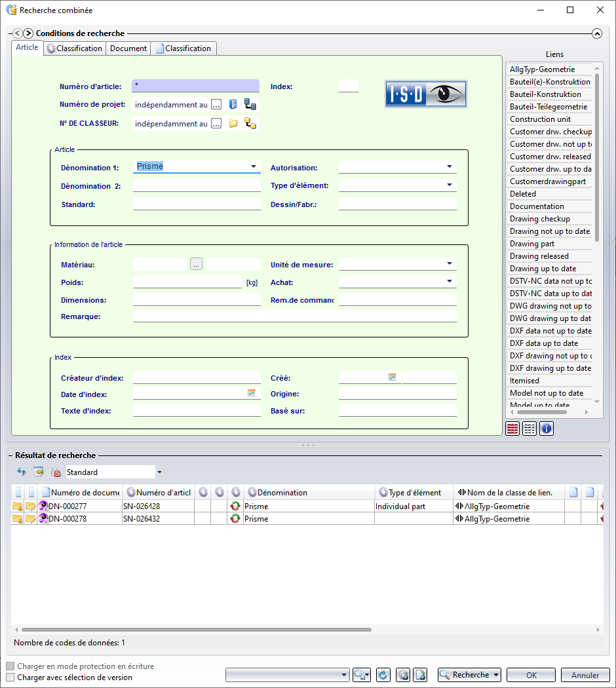Screen dimensions: 616x688
Task: Click the Annuler button
Action: [x=585, y=675]
